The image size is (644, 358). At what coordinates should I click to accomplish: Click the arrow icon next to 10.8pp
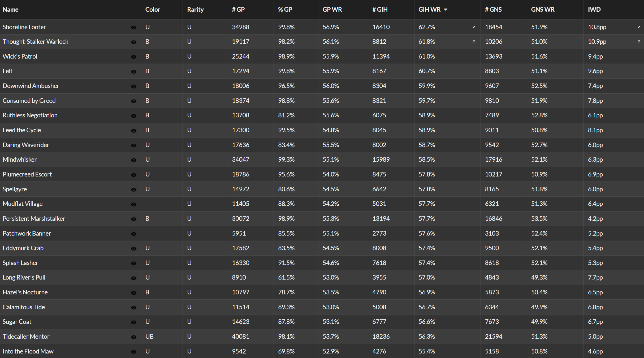point(639,27)
